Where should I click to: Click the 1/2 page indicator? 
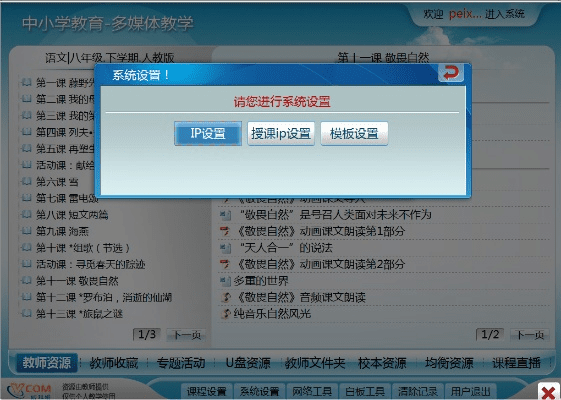[x=490, y=335]
